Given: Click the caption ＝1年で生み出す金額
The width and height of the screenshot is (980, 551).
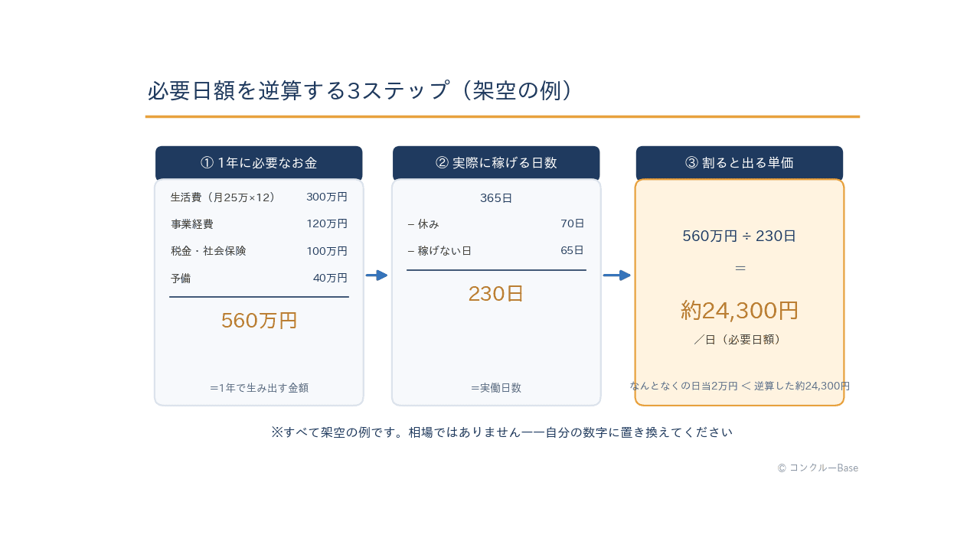Looking at the screenshot, I should click(x=259, y=388).
